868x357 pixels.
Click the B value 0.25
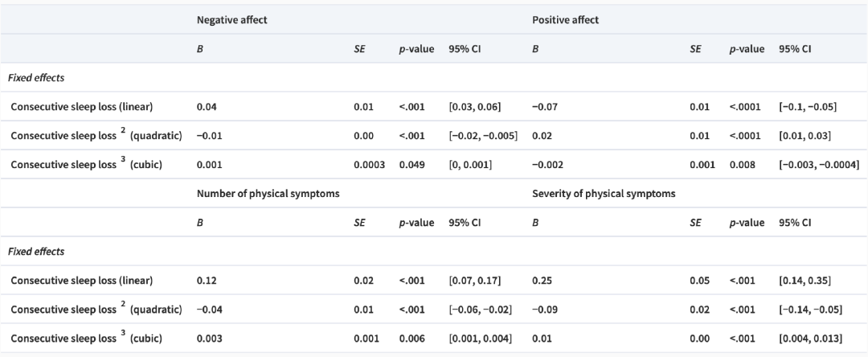[x=541, y=280]
